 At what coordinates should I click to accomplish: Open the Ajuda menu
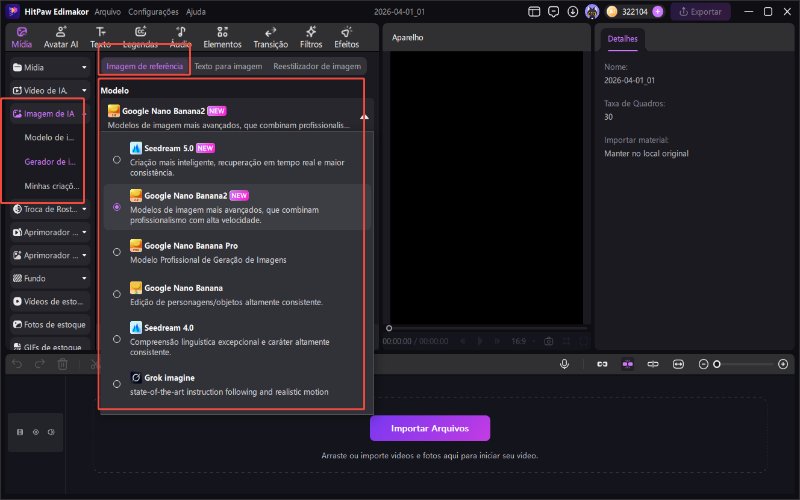[195, 12]
